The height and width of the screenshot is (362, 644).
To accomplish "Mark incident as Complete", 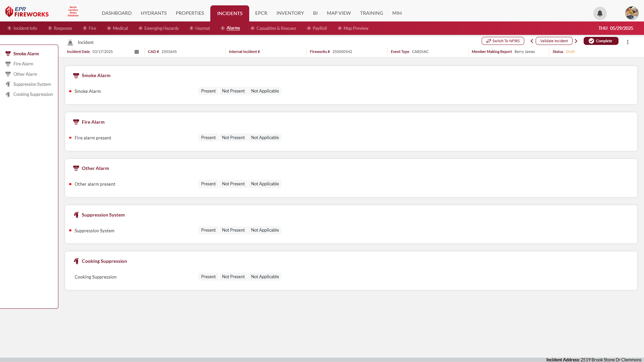I will tap(601, 41).
